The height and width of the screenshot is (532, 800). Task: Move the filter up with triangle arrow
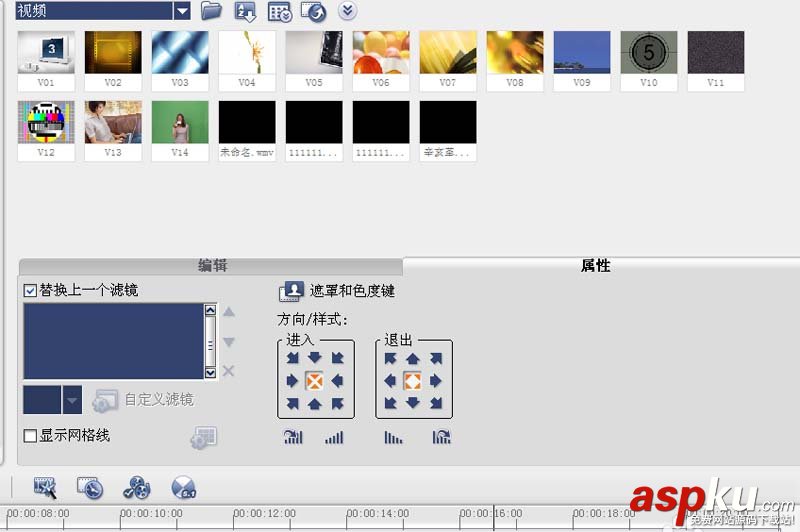[229, 312]
